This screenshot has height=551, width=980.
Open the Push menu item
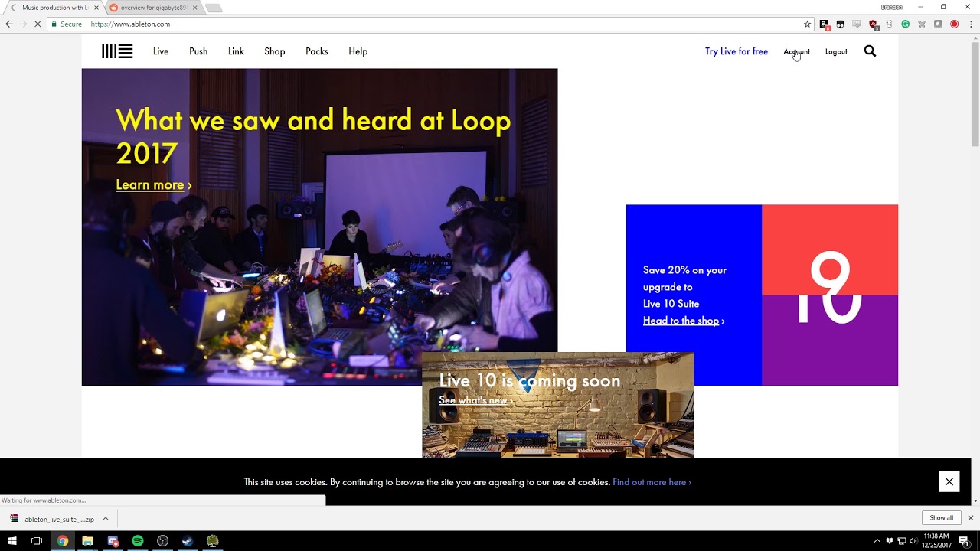pyautogui.click(x=198, y=51)
